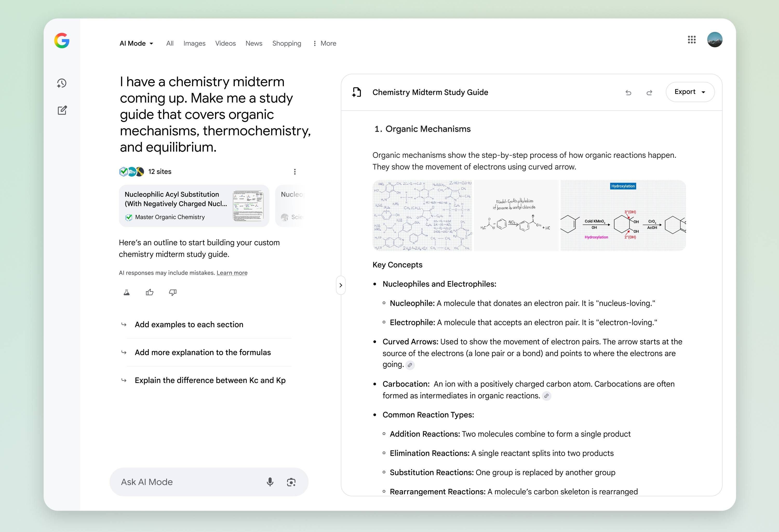Open the Export dropdown

690,92
